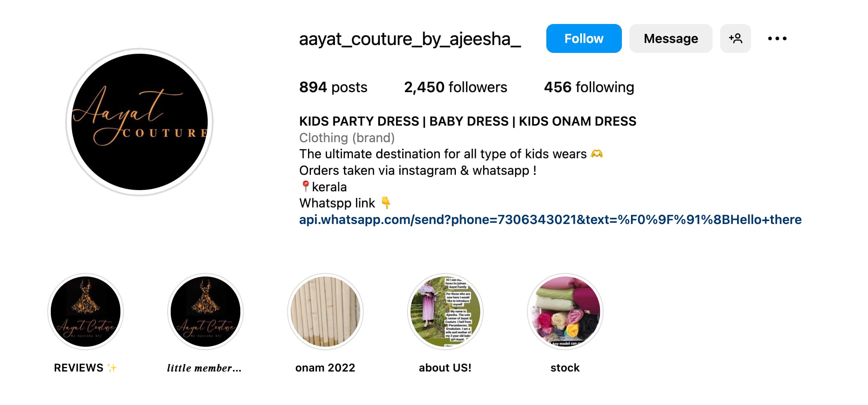Open the about US! highlight circle
This screenshot has width=868, height=405.
pyautogui.click(x=445, y=312)
